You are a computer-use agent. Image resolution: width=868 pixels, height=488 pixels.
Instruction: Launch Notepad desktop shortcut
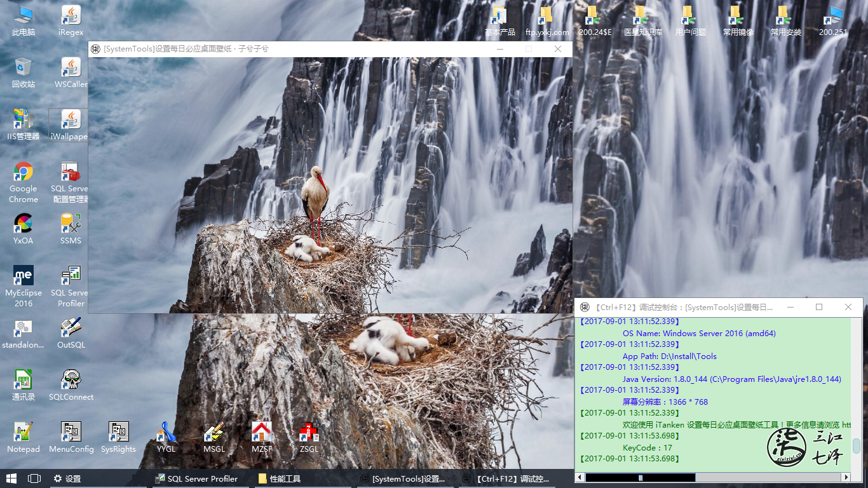[x=24, y=438]
